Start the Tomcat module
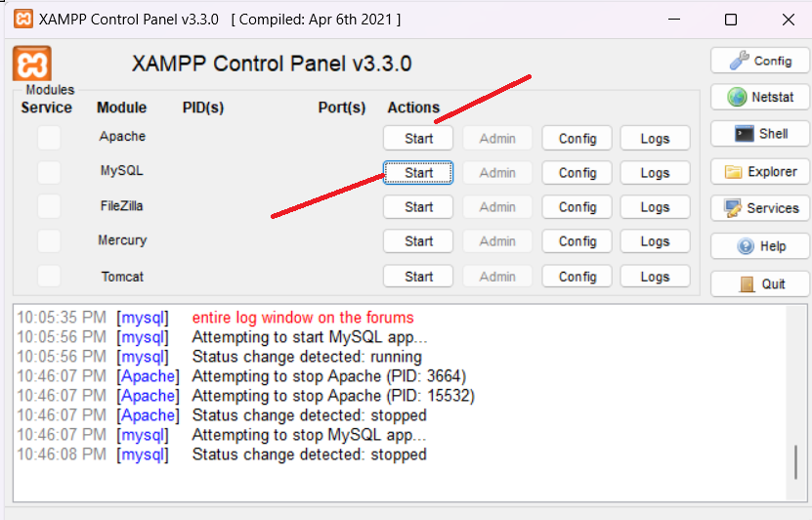812x520 pixels. pos(418,277)
